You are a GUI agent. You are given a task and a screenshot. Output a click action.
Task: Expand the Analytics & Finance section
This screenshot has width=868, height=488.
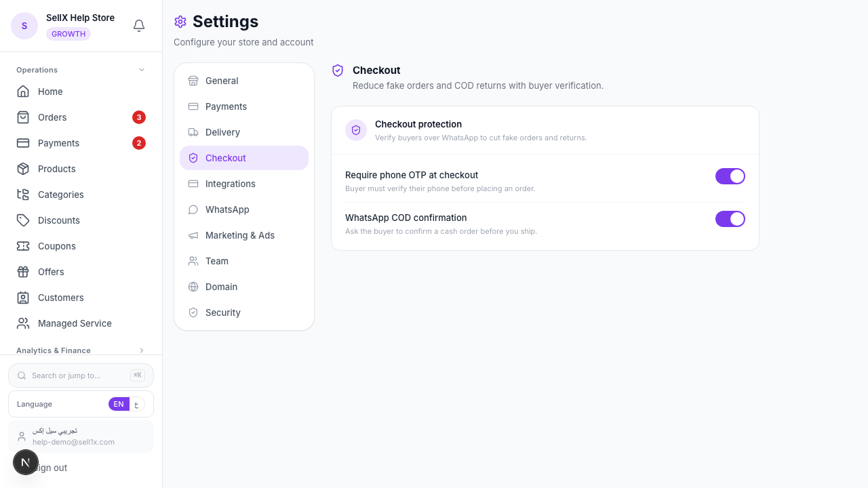point(81,350)
